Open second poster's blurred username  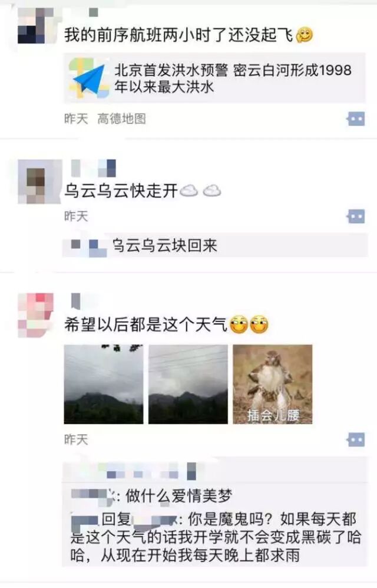[93, 168]
